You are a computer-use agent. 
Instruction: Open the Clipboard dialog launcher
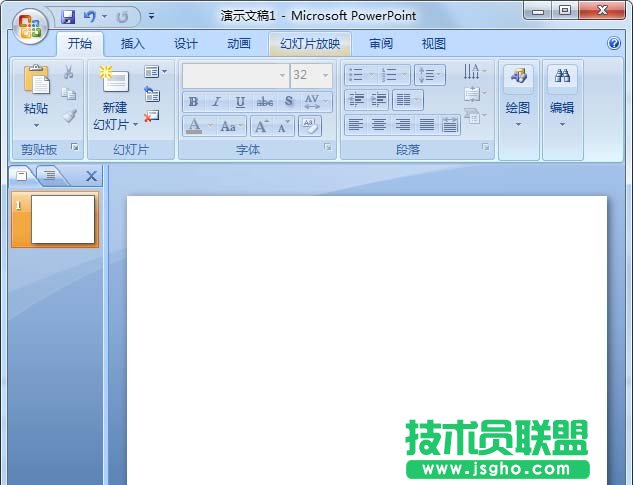pos(75,147)
